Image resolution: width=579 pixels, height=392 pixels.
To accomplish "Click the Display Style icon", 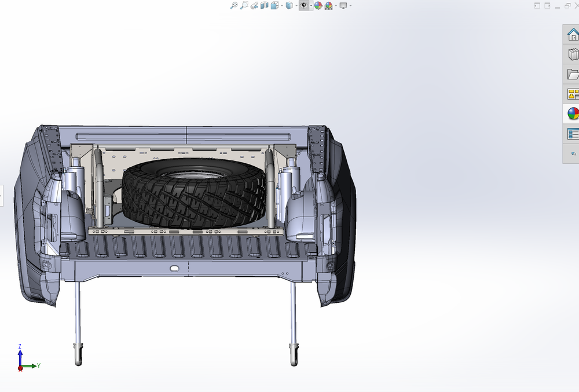I will pyautogui.click(x=289, y=5).
